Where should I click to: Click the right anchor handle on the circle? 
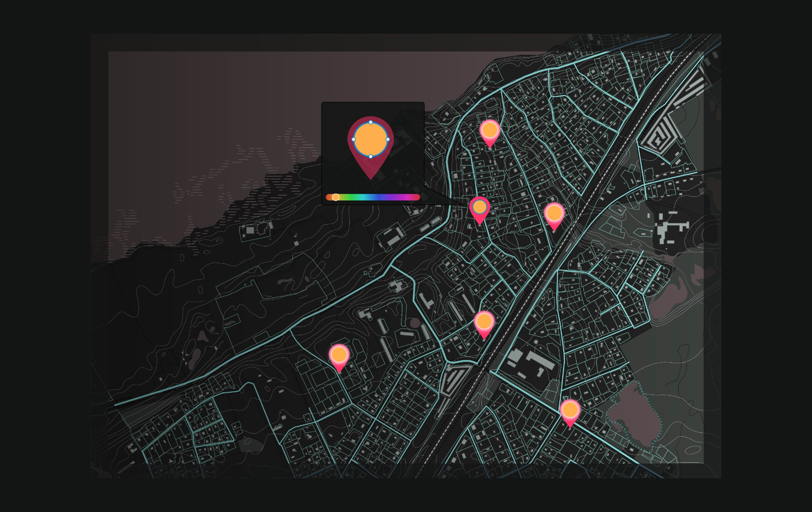click(x=388, y=139)
